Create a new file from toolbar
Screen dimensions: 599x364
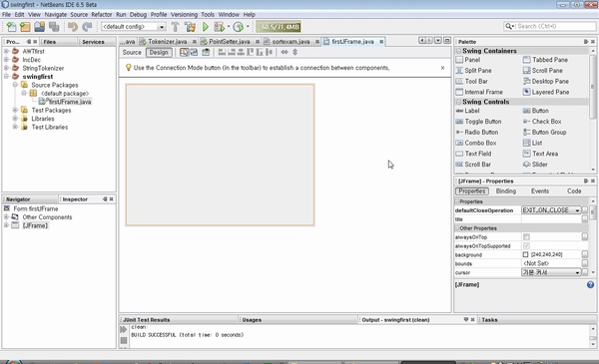click(11, 27)
